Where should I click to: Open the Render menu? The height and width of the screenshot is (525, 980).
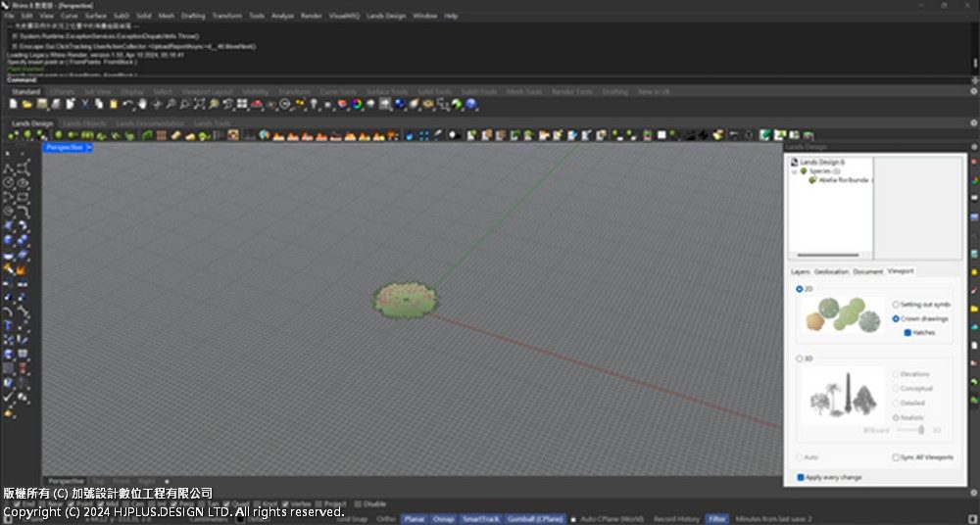(312, 16)
